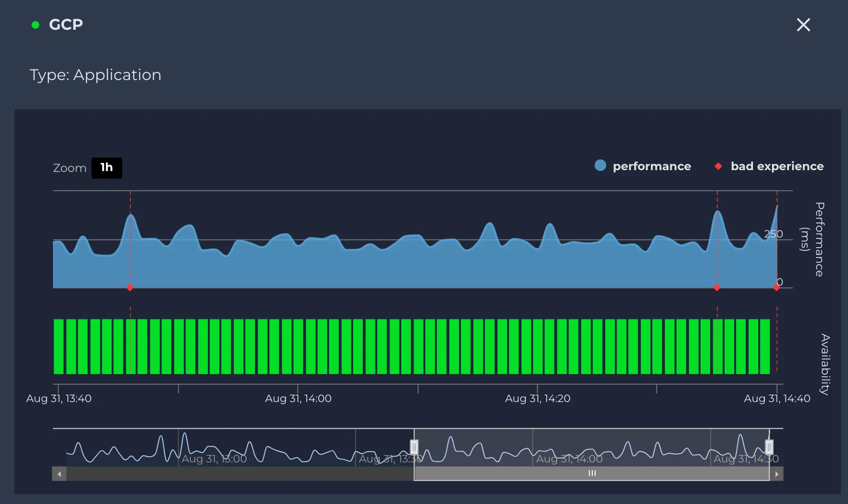Toggle the bad experience series in legend
Screen dimensions: 848x504
pos(769,166)
